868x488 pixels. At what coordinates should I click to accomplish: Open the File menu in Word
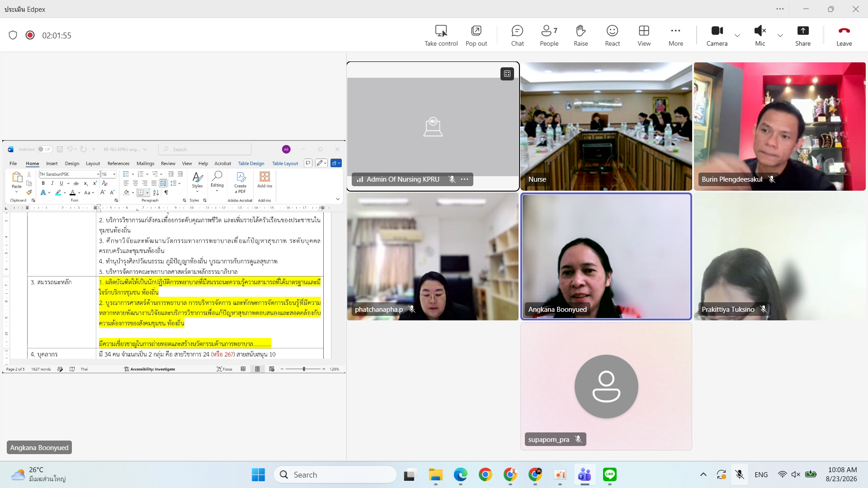point(13,164)
